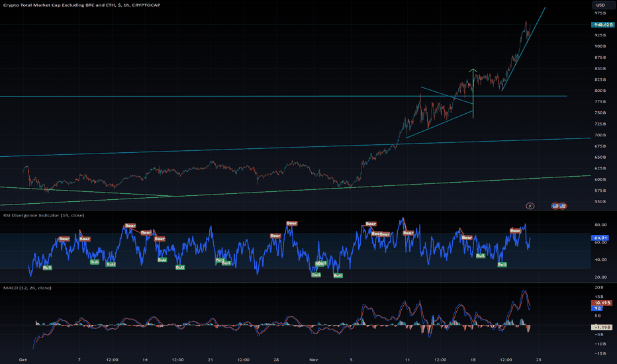Click the 64.94 RSI value label
This screenshot has width=617, height=364.
(600, 238)
